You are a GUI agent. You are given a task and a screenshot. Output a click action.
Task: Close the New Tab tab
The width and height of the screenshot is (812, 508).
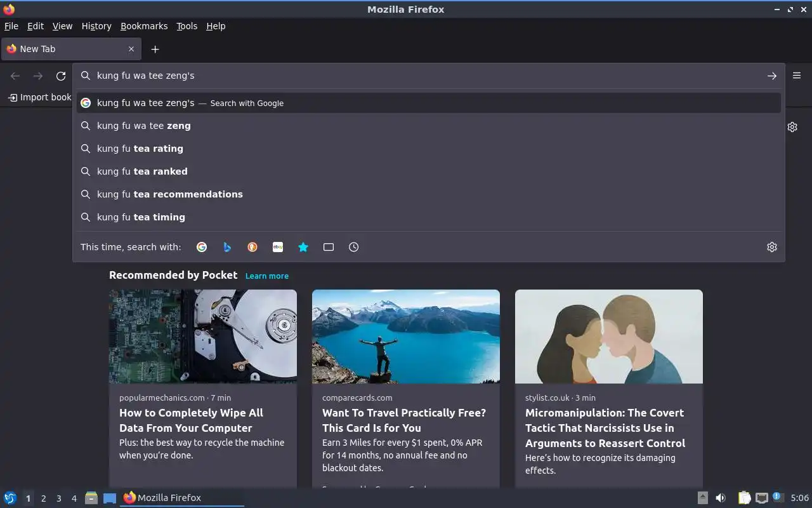coord(131,49)
